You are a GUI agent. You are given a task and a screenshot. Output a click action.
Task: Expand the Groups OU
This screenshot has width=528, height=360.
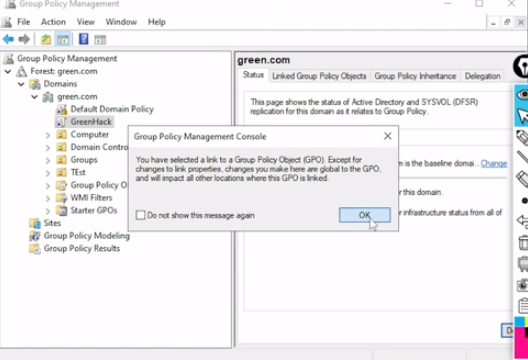(48, 160)
